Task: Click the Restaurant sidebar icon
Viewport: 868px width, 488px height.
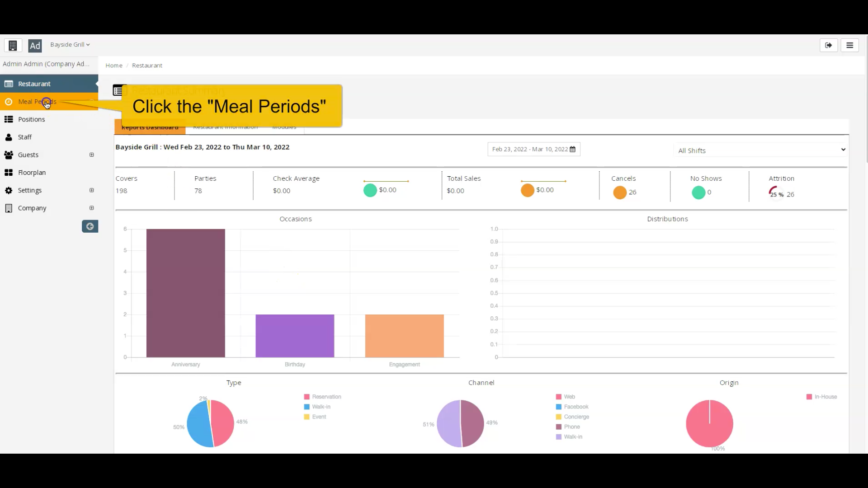Action: [x=9, y=84]
